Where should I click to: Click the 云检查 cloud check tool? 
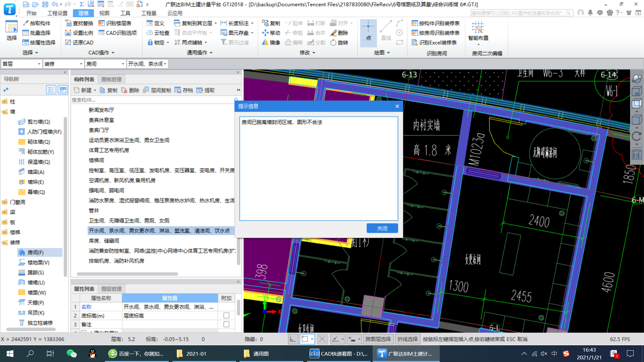pyautogui.click(x=158, y=33)
